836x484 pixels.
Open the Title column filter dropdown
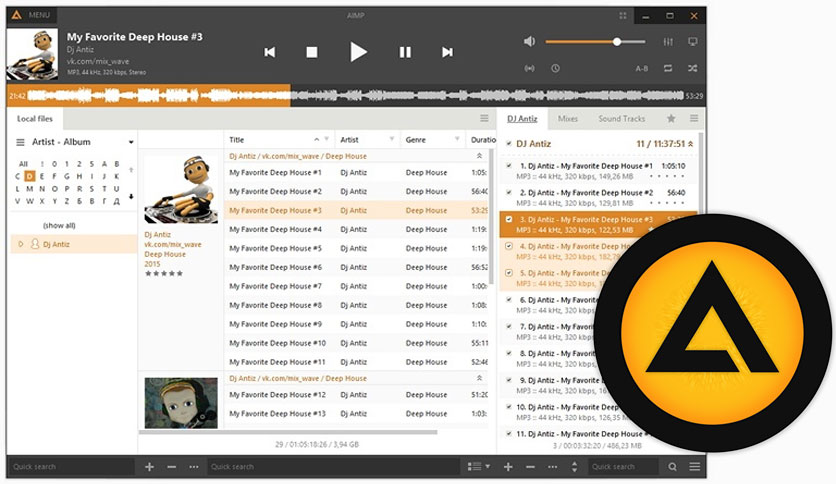pyautogui.click(x=327, y=139)
